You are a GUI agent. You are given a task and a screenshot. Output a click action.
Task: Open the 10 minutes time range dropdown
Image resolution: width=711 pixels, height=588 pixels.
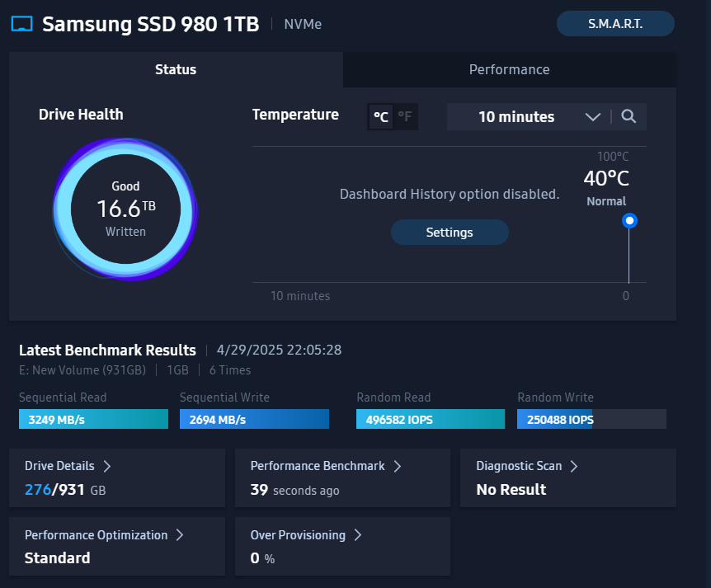(528, 117)
